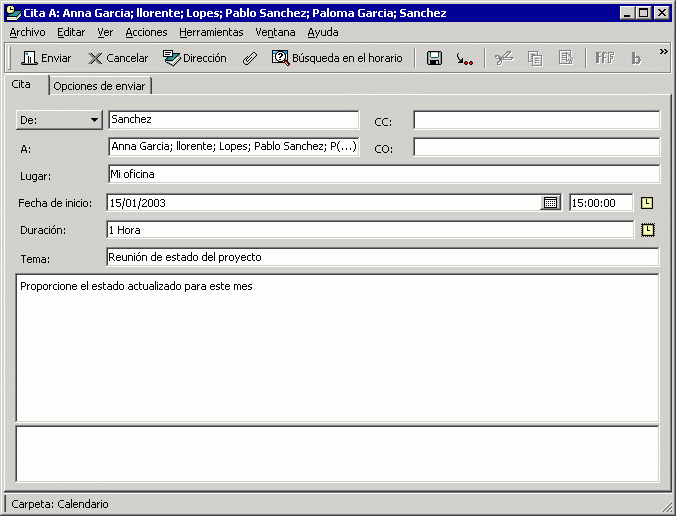Open the Dirección address book

pos(195,58)
